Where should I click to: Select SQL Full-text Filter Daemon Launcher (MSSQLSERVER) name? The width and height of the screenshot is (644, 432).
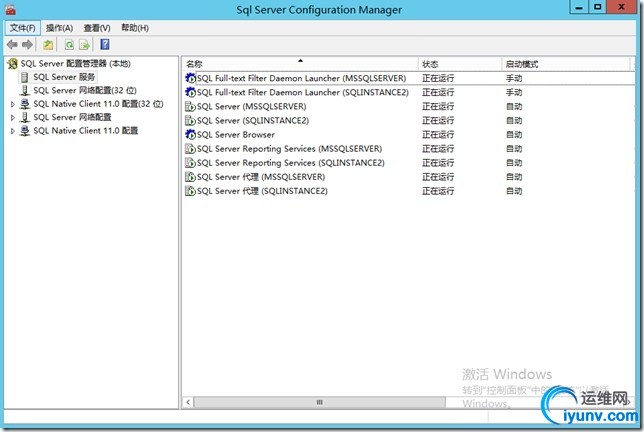[301, 78]
